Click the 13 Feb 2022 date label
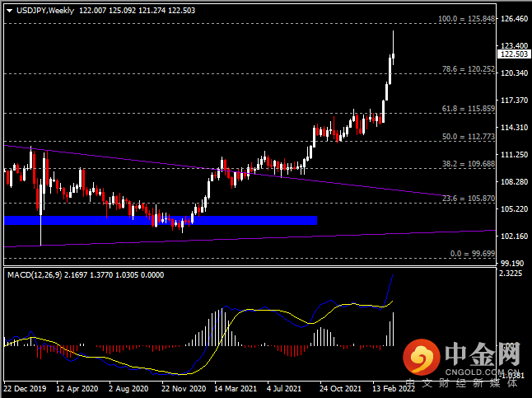This screenshot has height=398, width=532. [x=394, y=388]
